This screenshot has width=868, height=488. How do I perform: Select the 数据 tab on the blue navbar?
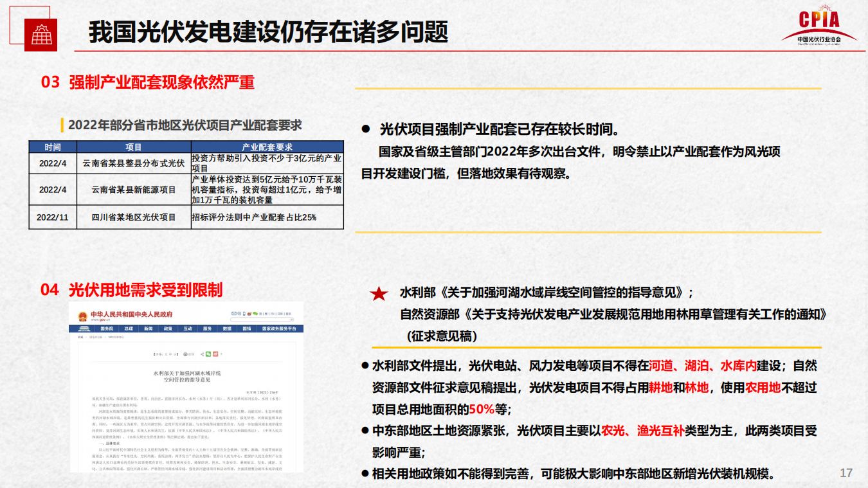[228, 328]
